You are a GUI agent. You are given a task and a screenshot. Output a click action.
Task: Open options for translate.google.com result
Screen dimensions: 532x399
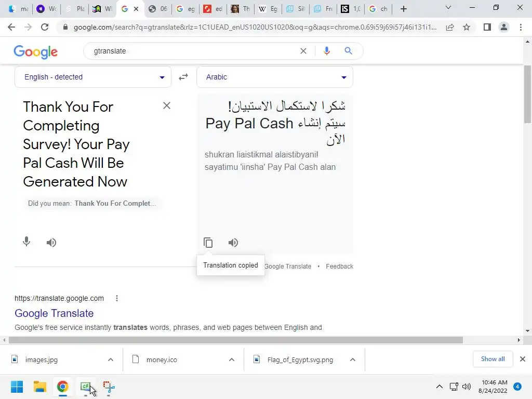(x=117, y=298)
